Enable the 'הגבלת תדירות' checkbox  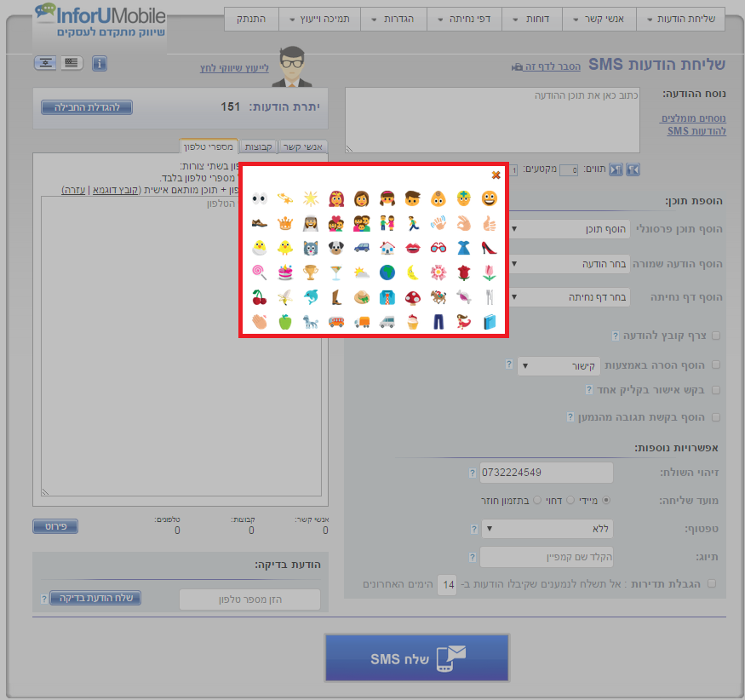point(712,583)
